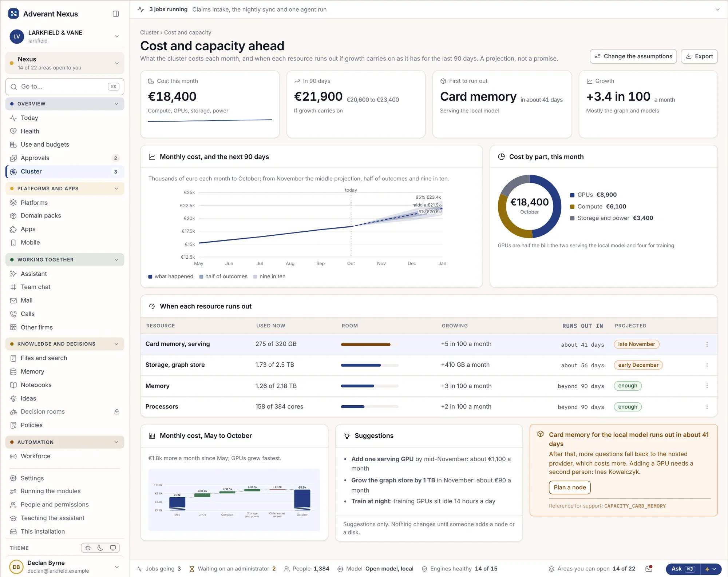Focus the Go to search field
The height and width of the screenshot is (577, 728).
click(65, 87)
